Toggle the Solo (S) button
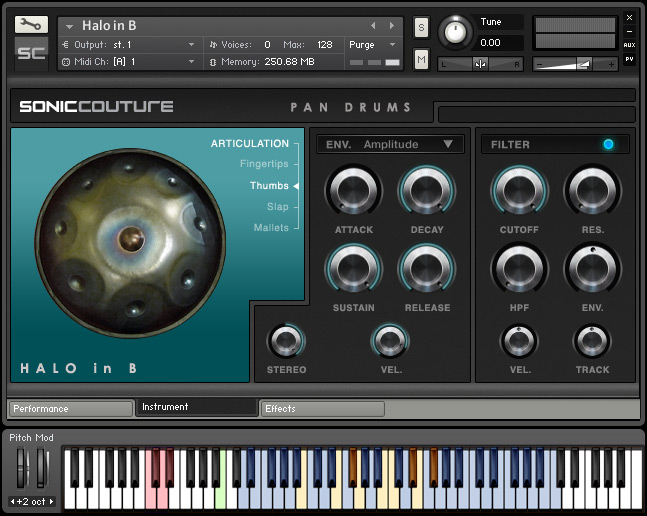The width and height of the screenshot is (647, 516). (x=421, y=26)
